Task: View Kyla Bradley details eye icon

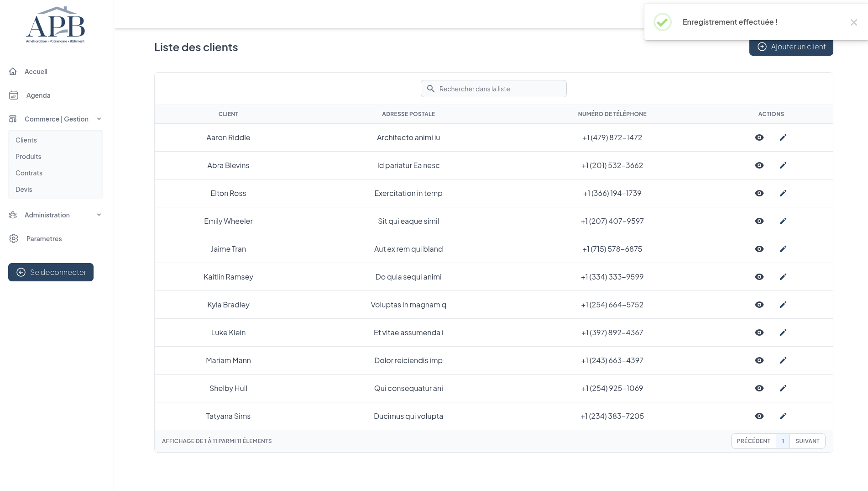Action: pyautogui.click(x=759, y=305)
